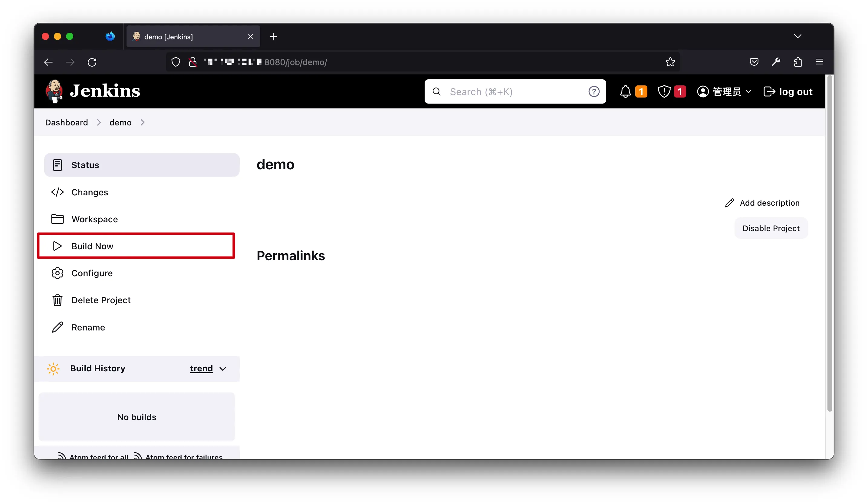Click the Build History heading
This screenshot has height=504, width=868.
pyautogui.click(x=98, y=369)
